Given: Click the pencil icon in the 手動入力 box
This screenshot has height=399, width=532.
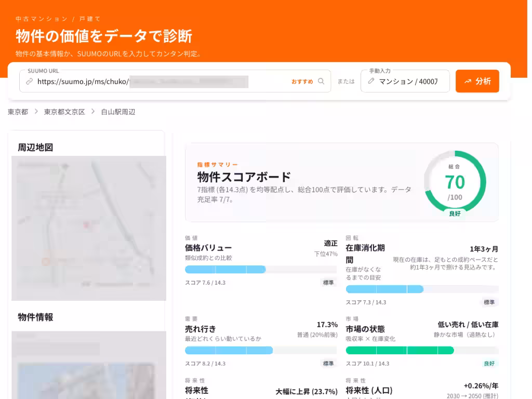Looking at the screenshot, I should 372,81.
